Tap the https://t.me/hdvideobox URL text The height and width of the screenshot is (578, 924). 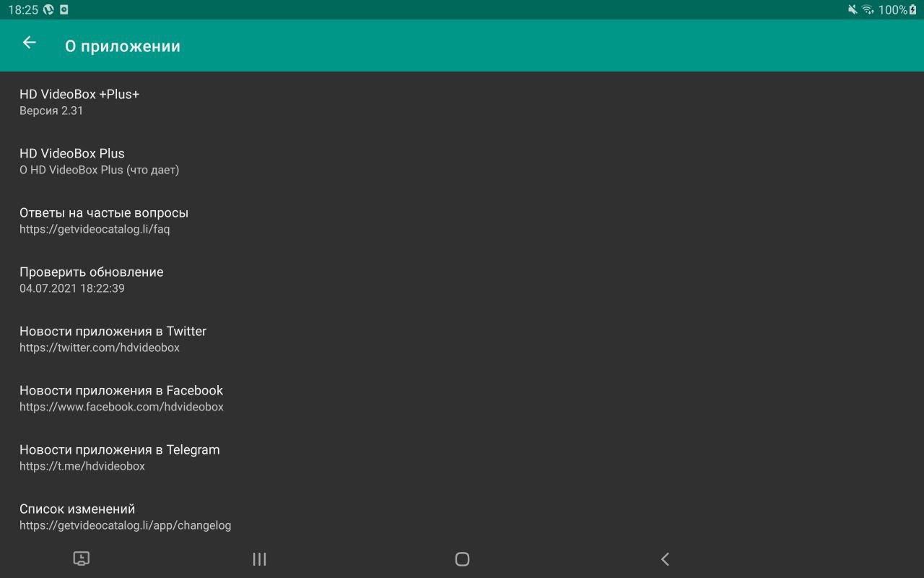point(82,466)
